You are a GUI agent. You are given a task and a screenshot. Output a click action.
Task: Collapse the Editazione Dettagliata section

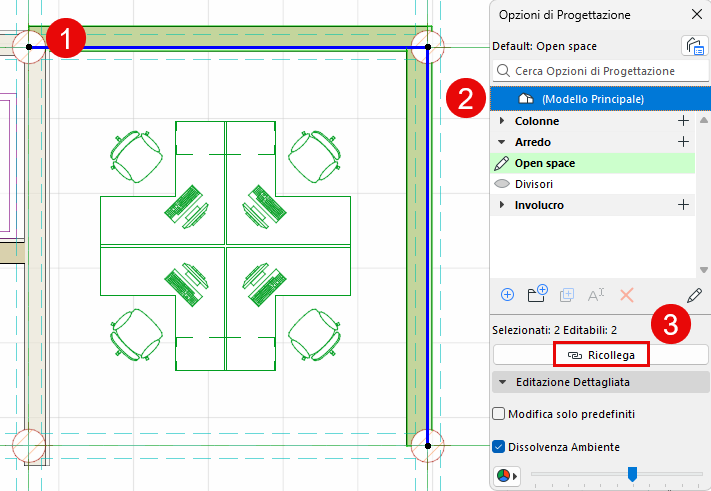point(502,382)
